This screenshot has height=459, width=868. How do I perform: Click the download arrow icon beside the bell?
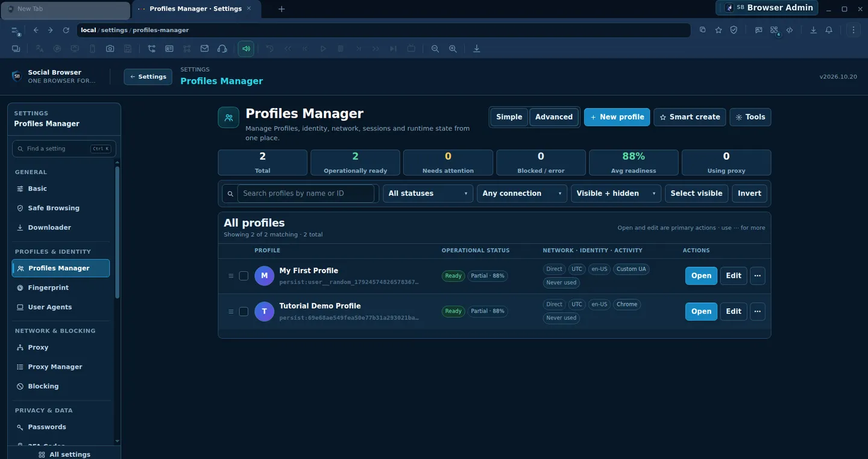click(x=813, y=30)
